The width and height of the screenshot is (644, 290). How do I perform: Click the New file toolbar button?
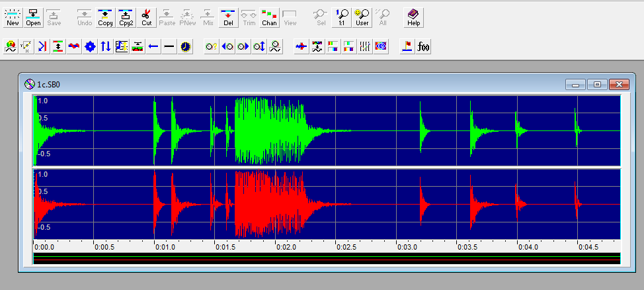pyautogui.click(x=13, y=18)
